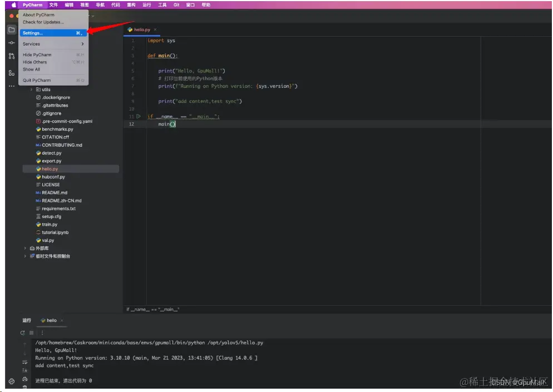Open the 导航 menu in menu bar
Image resolution: width=553 pixels, height=392 pixels.
point(100,5)
